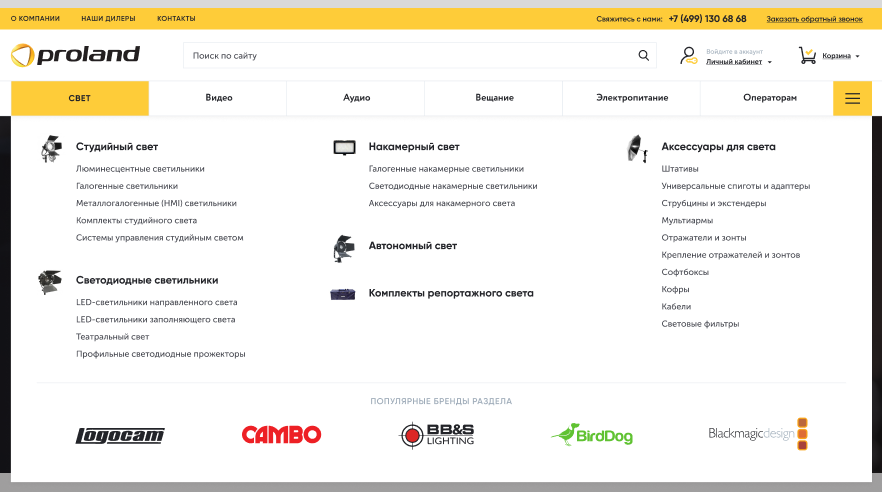This screenshot has height=492, width=882.
Task: Open the Театральный свет link
Action: [112, 337]
